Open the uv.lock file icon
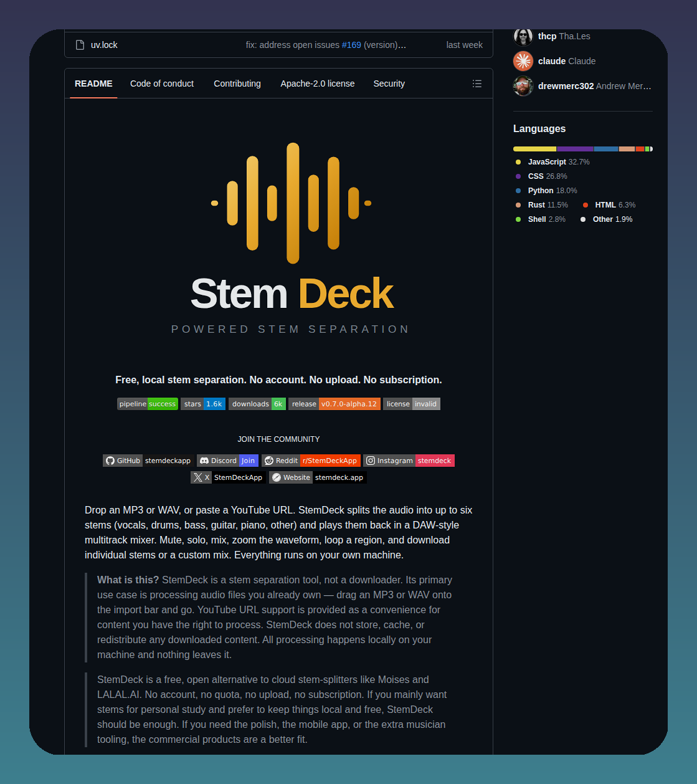The height and width of the screenshot is (784, 697). pos(80,45)
